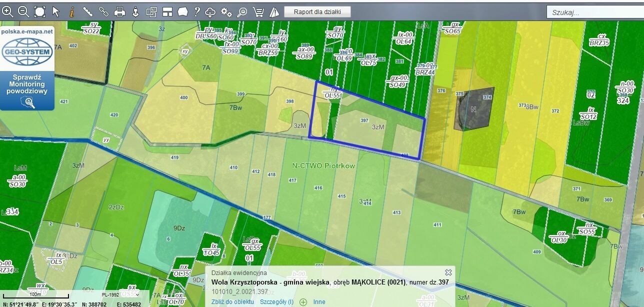Click the cloud download icon
Viewport: 644px width, 307px height.
pyautogui.click(x=210, y=11)
